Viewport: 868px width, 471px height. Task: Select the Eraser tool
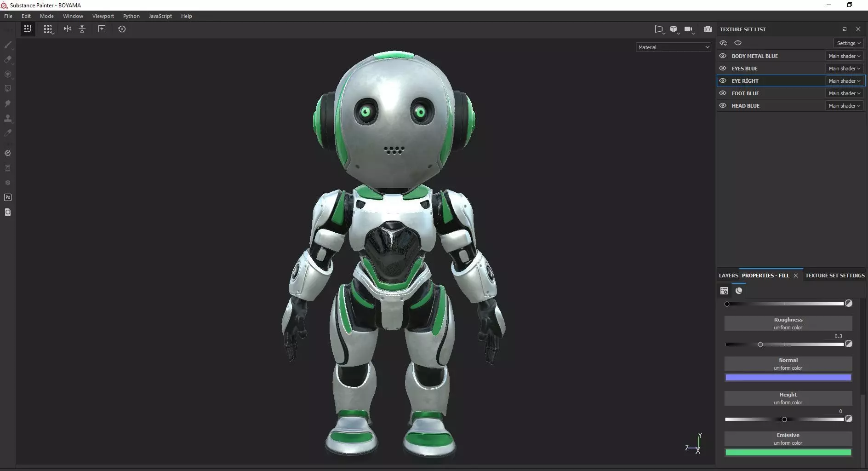coord(8,59)
